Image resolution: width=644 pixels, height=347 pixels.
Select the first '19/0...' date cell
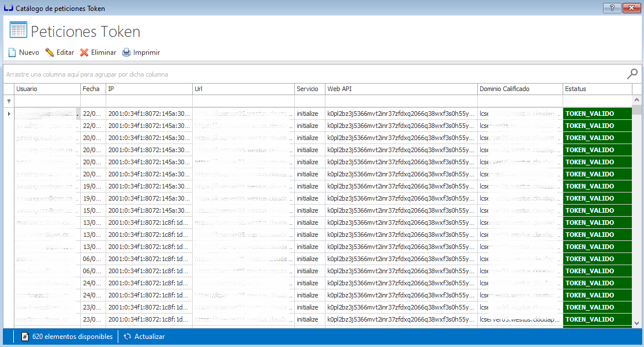click(x=93, y=186)
